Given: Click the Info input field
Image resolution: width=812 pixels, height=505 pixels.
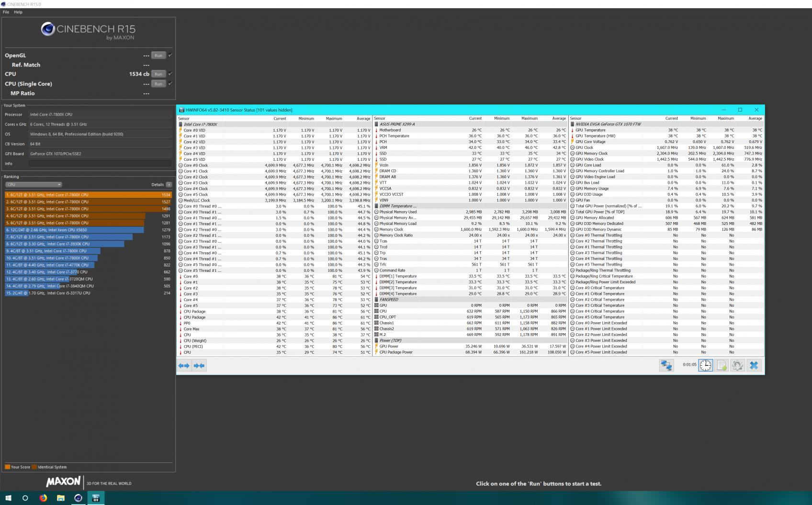Looking at the screenshot, I should click(100, 164).
